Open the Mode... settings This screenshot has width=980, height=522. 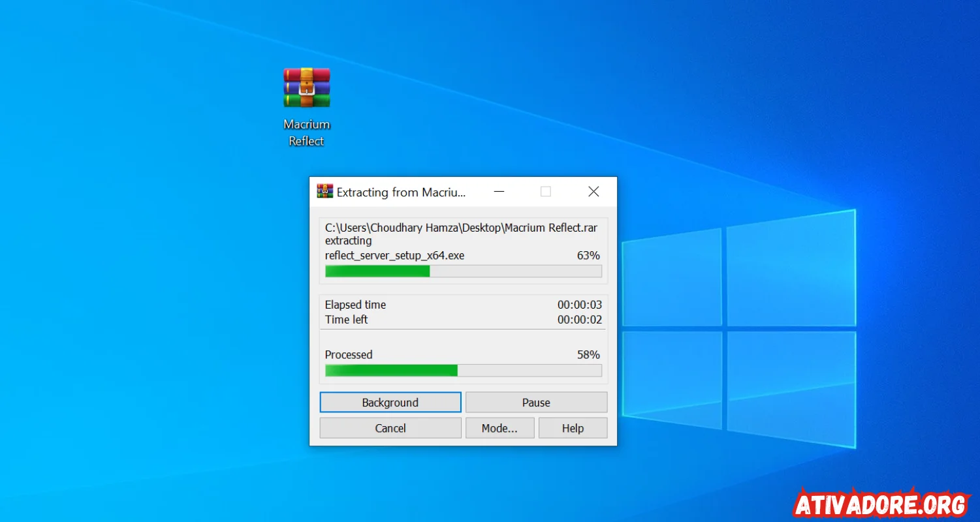(499, 428)
